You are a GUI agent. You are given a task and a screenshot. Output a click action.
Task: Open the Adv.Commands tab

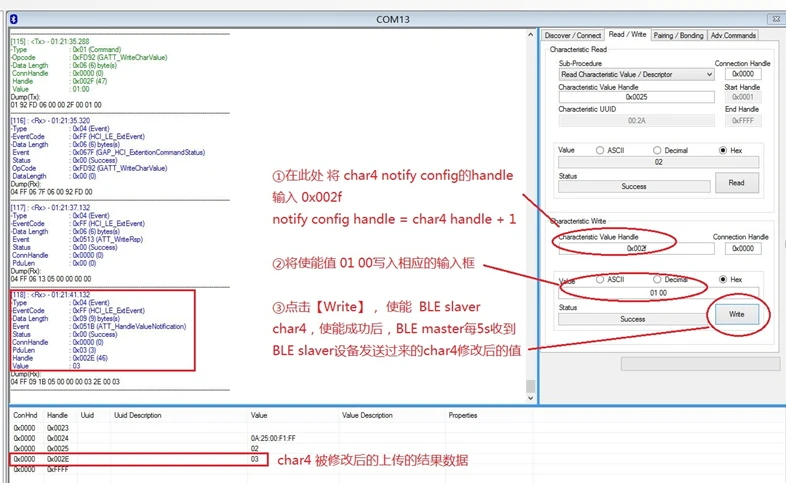(x=733, y=36)
